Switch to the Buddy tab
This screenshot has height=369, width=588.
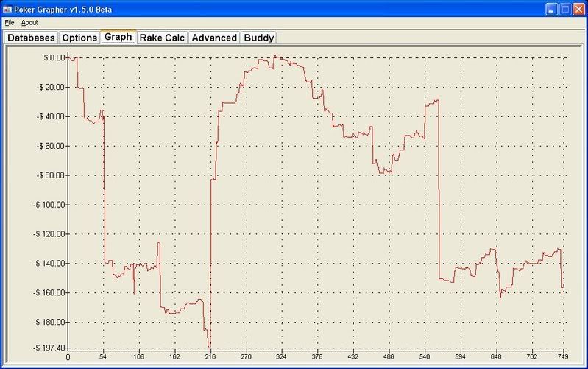pyautogui.click(x=258, y=38)
